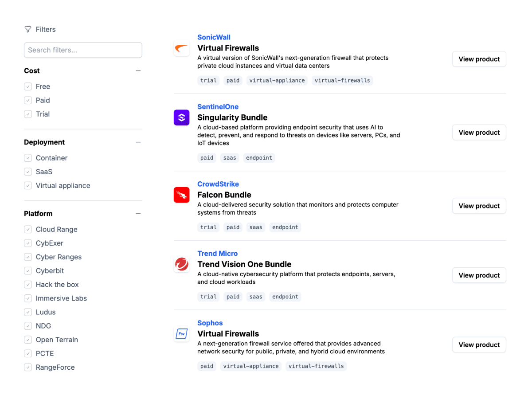Click CrowdStrike's trial tag
Image resolution: width=532 pixels, height=399 pixels.
coord(208,227)
